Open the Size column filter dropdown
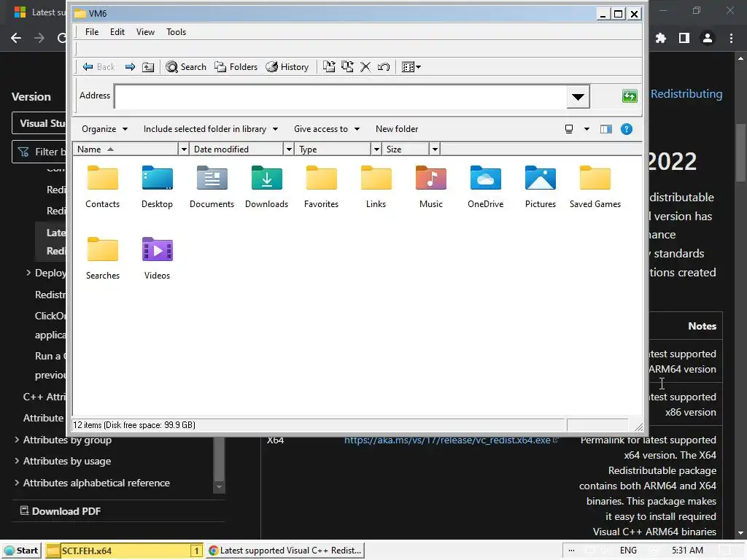The height and width of the screenshot is (560, 747). point(435,149)
